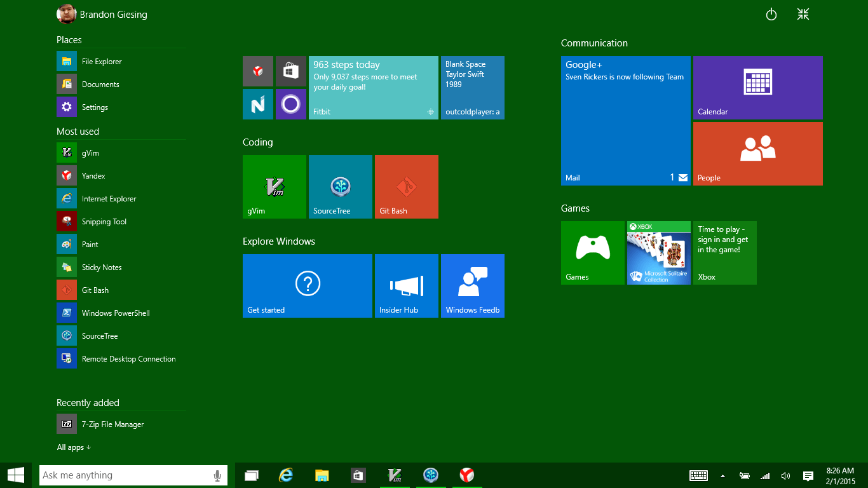
Task: Open File Explorer from Places
Action: [121, 62]
